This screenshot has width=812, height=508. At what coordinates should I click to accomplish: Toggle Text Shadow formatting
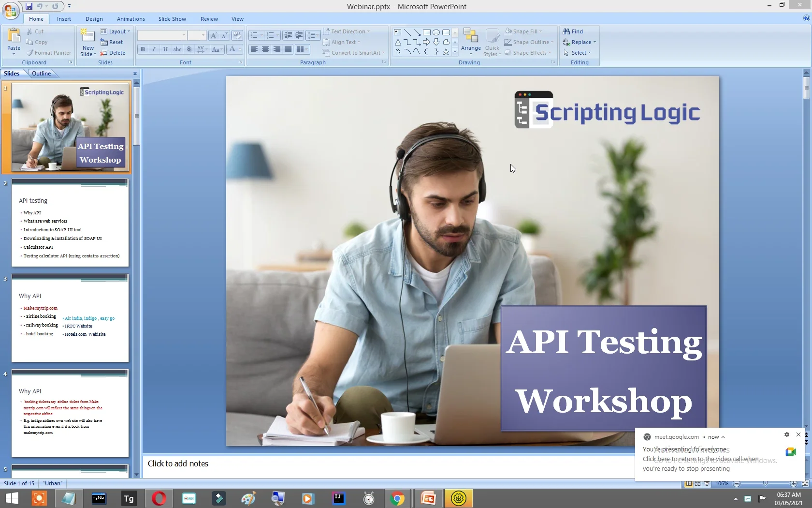(x=189, y=49)
